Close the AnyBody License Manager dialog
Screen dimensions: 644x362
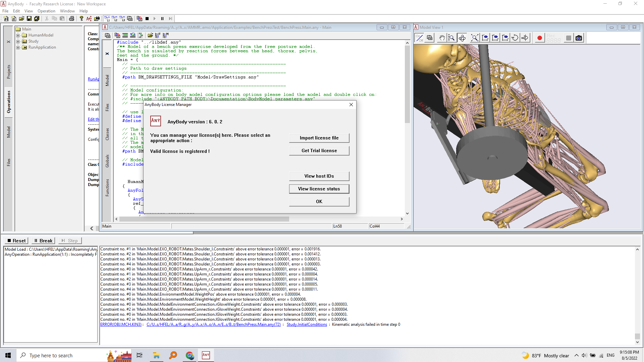(351, 105)
